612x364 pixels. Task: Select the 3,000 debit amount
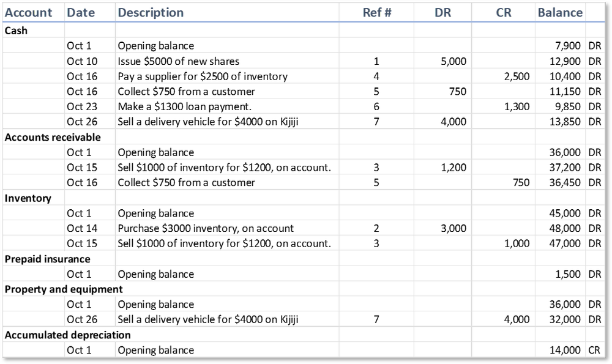point(453,228)
